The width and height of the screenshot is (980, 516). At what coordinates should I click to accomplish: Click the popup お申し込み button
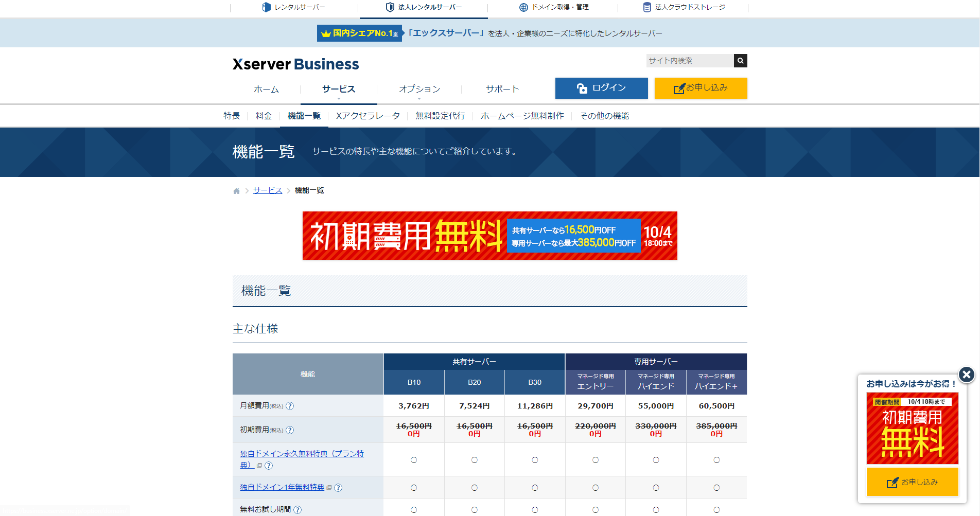pyautogui.click(x=912, y=482)
